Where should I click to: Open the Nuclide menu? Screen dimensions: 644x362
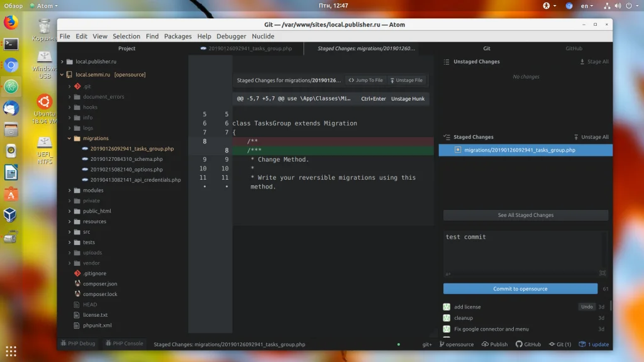(263, 36)
